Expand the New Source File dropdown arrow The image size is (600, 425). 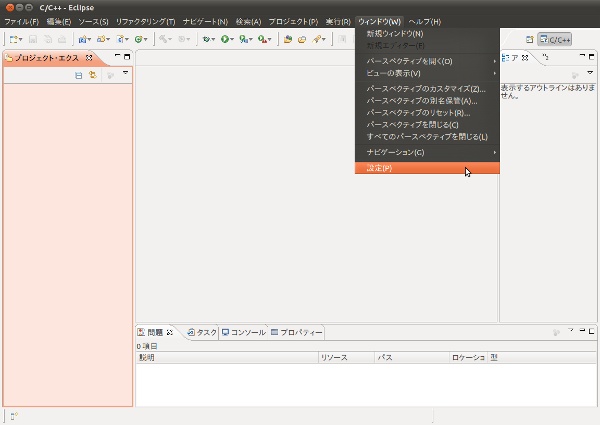127,39
